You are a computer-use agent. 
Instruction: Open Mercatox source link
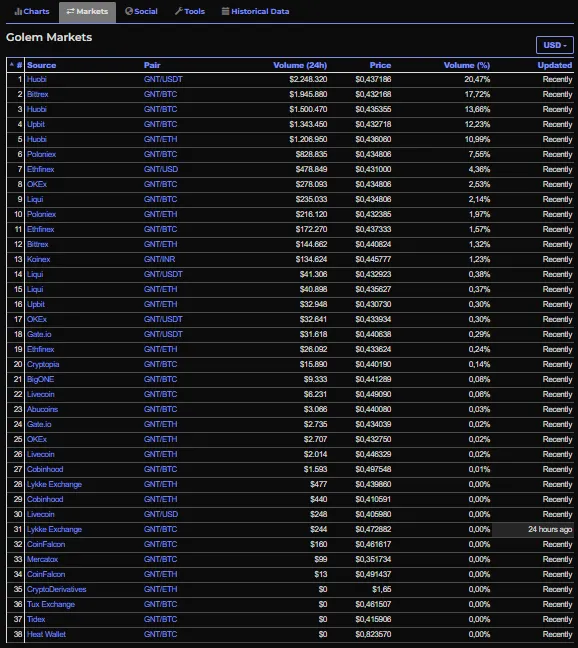(43, 560)
